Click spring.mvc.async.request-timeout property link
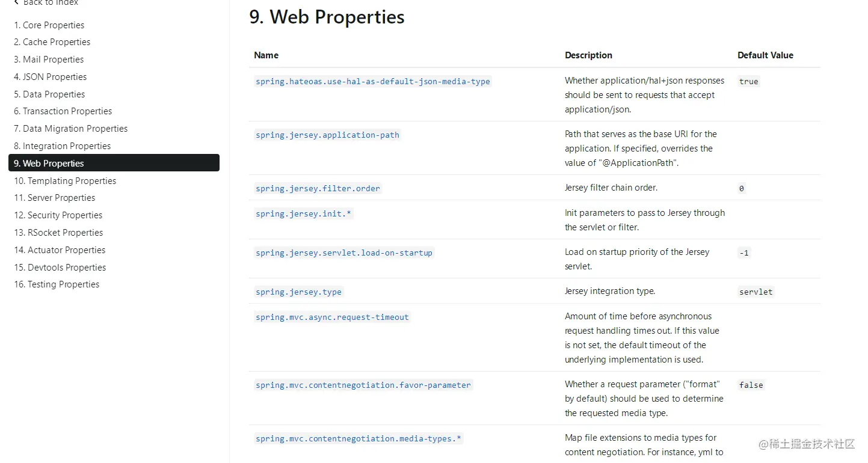The width and height of the screenshot is (868, 463). (x=332, y=317)
